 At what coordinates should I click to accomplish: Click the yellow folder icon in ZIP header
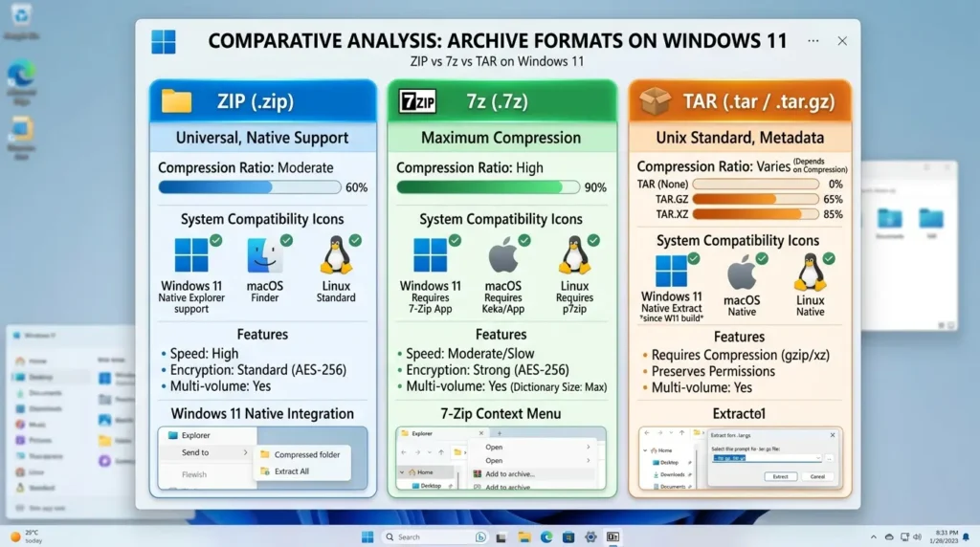coord(176,101)
